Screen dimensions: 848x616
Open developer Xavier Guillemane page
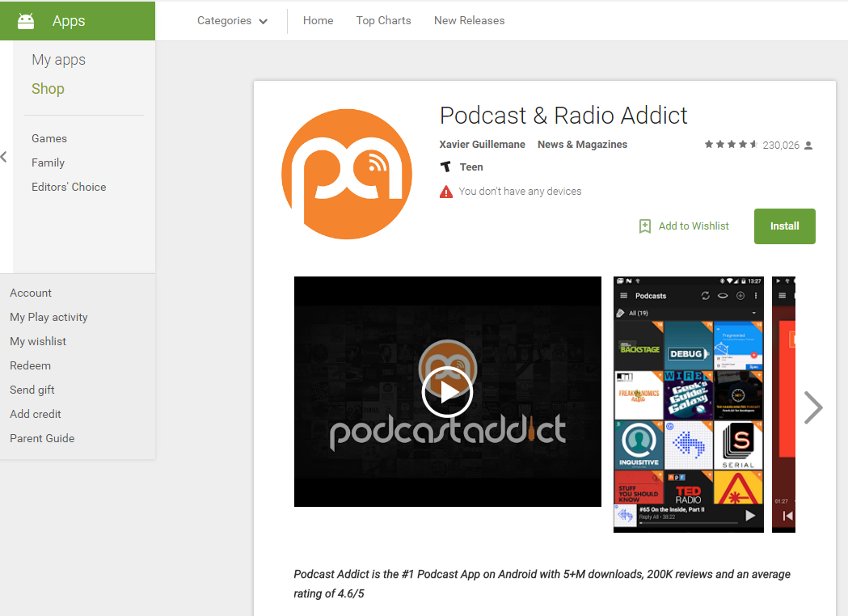point(482,145)
